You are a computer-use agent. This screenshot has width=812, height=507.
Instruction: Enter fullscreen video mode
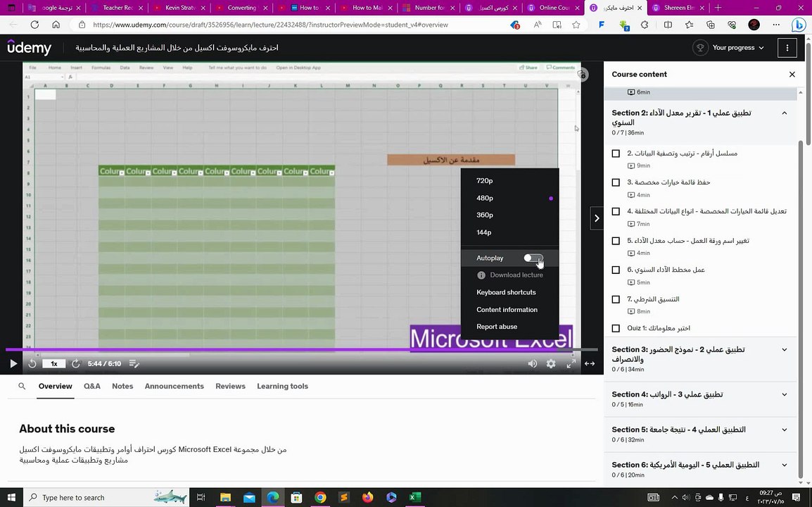coord(571,363)
